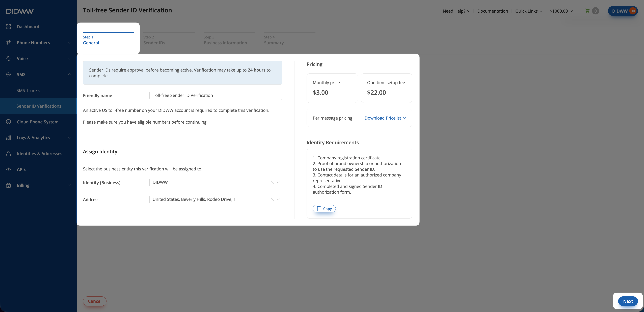Click the Identities & Addresses person icon
644x312 pixels.
point(9,153)
